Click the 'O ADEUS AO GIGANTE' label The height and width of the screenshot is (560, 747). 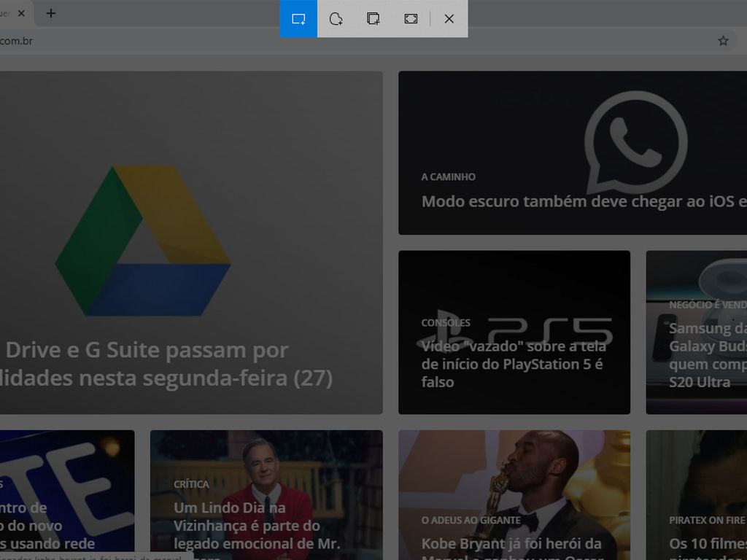click(471, 520)
